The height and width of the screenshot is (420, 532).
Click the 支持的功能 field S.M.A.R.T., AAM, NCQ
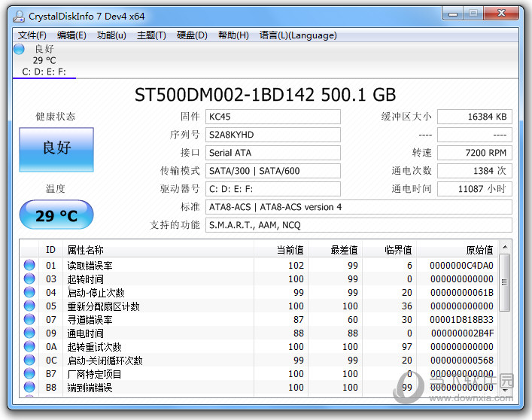[x=359, y=225]
